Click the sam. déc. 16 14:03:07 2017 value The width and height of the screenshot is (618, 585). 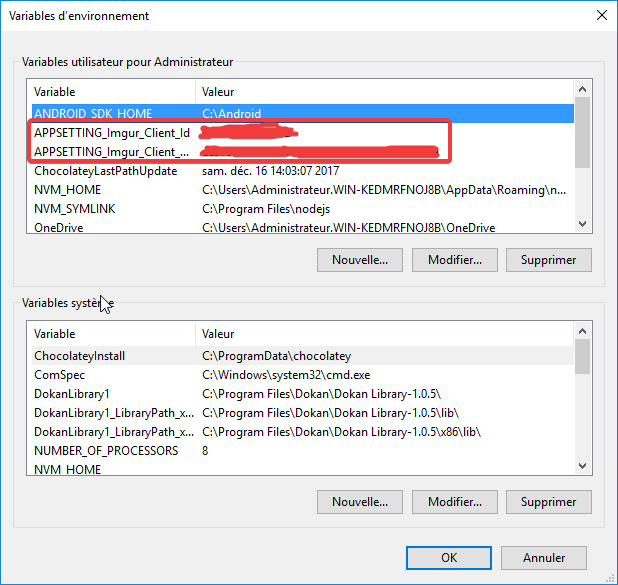pos(270,171)
